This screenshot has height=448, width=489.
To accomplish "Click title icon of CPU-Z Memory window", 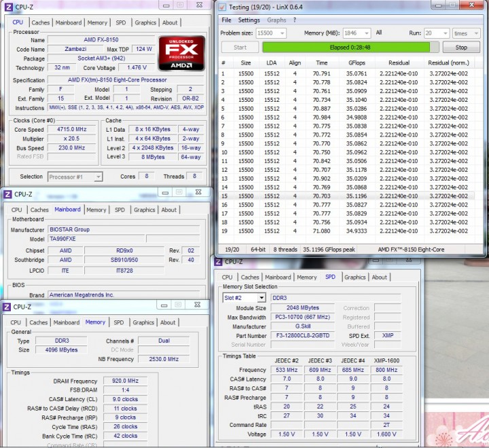I will (7, 307).
